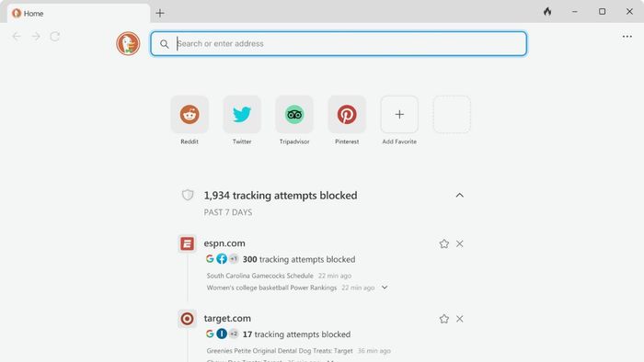This screenshot has width=644, height=362.
Task: Expand more espn.com history with chevron
Action: click(385, 288)
